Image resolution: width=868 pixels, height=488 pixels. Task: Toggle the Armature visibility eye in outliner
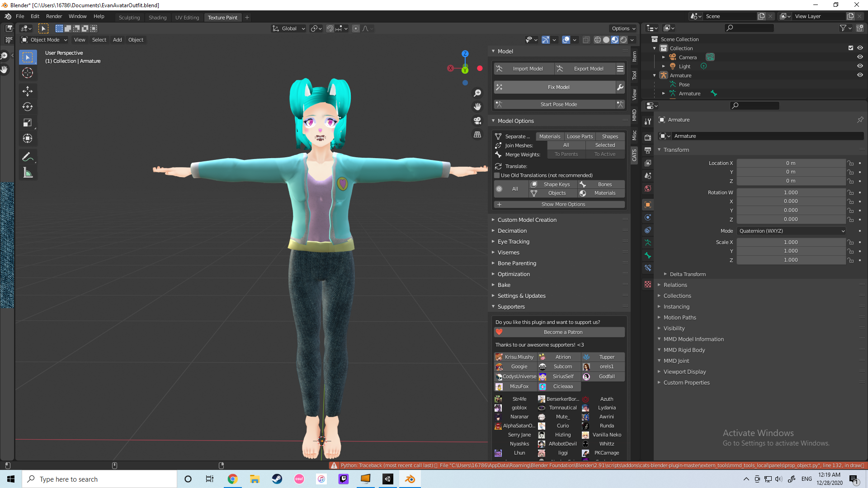(x=860, y=75)
